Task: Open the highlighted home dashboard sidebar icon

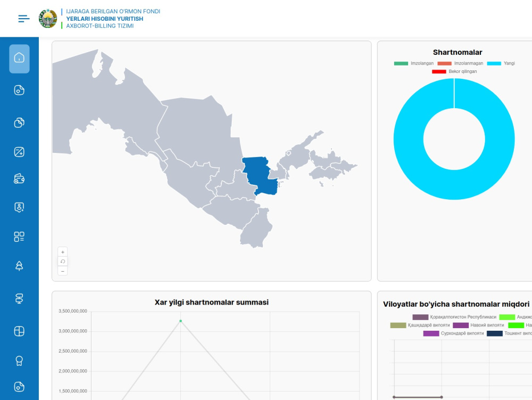Action: pos(19,59)
